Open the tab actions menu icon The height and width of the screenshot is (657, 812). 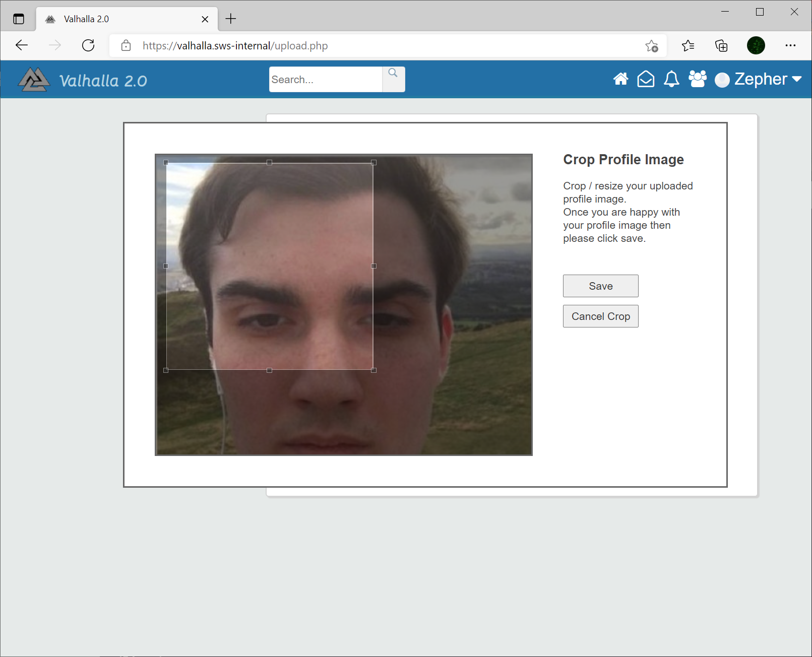click(19, 19)
